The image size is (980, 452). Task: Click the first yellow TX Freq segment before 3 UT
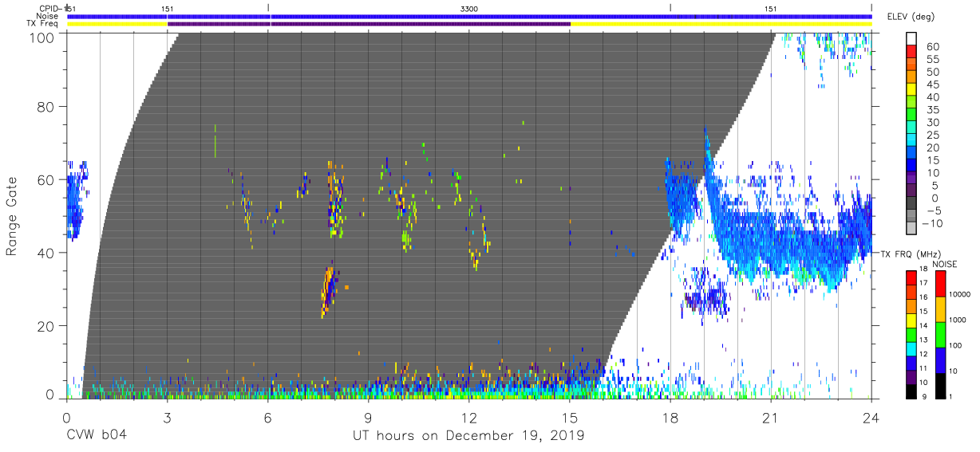tap(117, 24)
